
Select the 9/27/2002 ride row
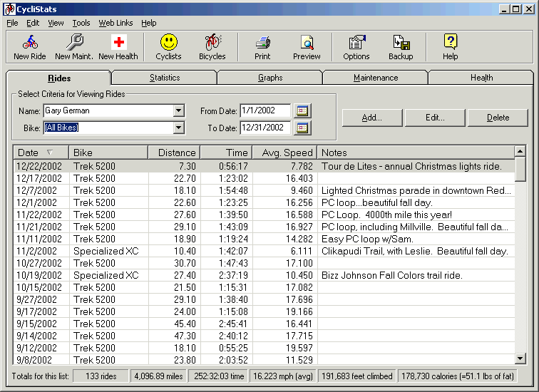pyautogui.click(x=264, y=299)
